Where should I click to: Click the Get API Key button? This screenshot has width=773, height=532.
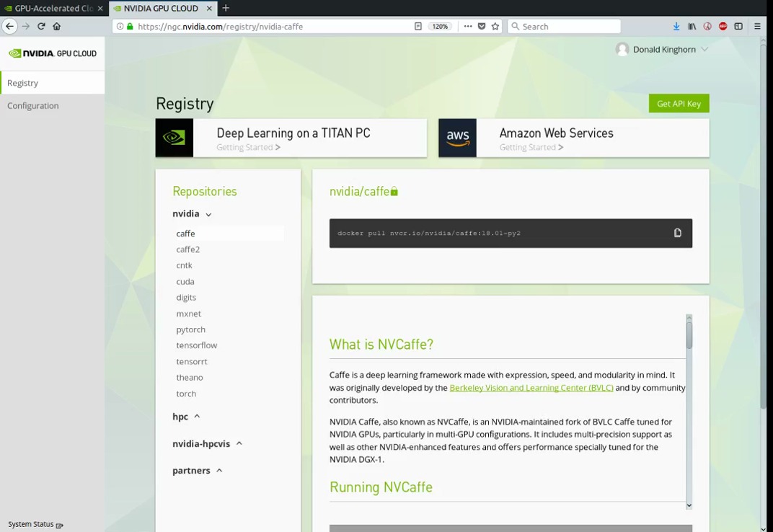click(x=679, y=103)
